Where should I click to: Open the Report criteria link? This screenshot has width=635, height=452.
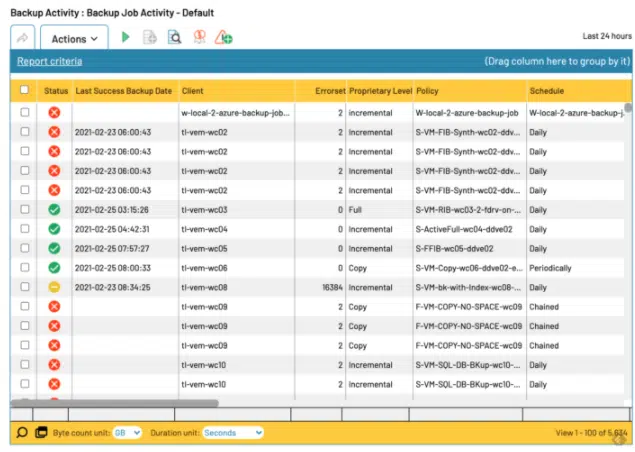[x=49, y=61]
